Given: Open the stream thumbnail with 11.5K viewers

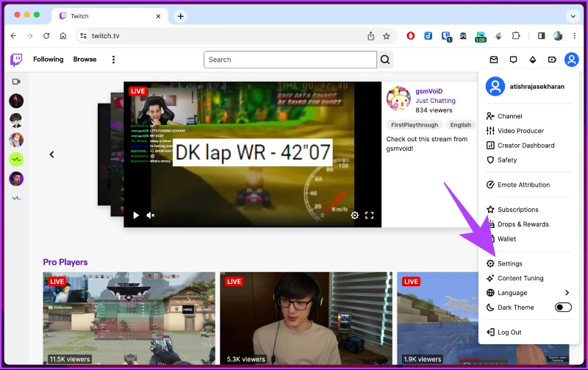Looking at the screenshot, I should point(129,319).
